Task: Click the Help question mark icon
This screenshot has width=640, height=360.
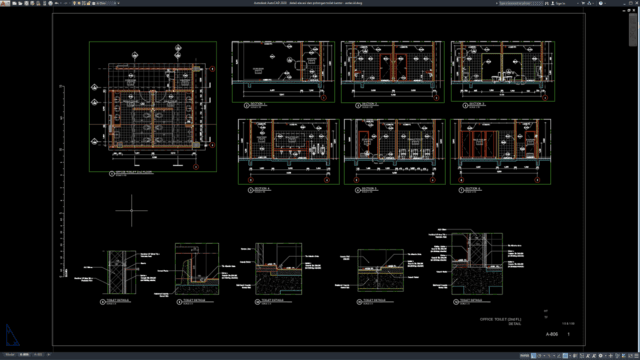Action: pos(601,3)
